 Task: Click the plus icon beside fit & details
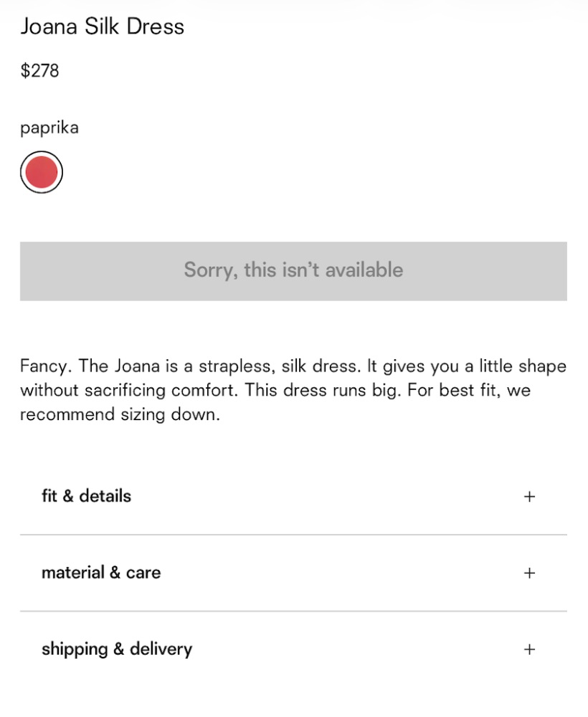tap(529, 497)
